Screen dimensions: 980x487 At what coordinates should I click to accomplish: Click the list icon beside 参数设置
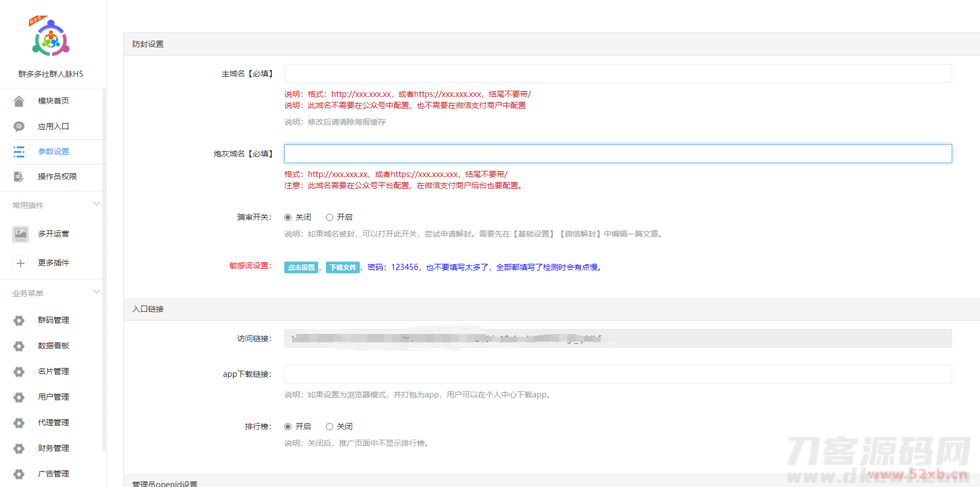tap(19, 151)
